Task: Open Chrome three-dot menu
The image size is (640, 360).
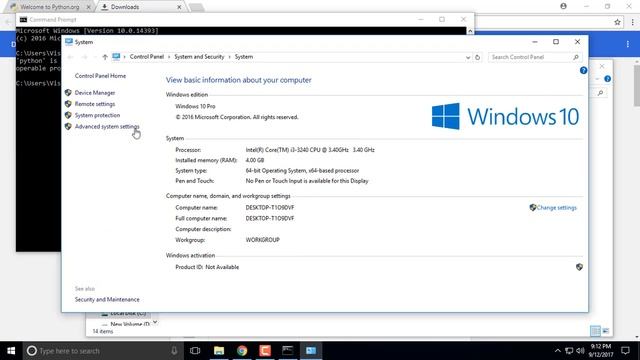Action: point(632,22)
